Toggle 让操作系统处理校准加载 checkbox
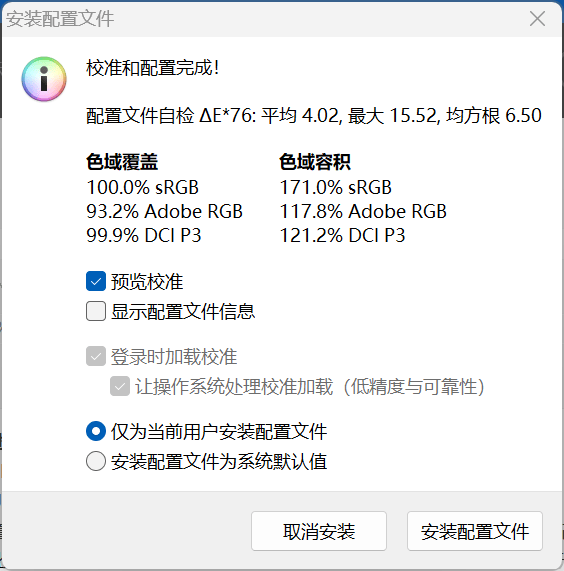The height and width of the screenshot is (571, 564). click(x=120, y=386)
